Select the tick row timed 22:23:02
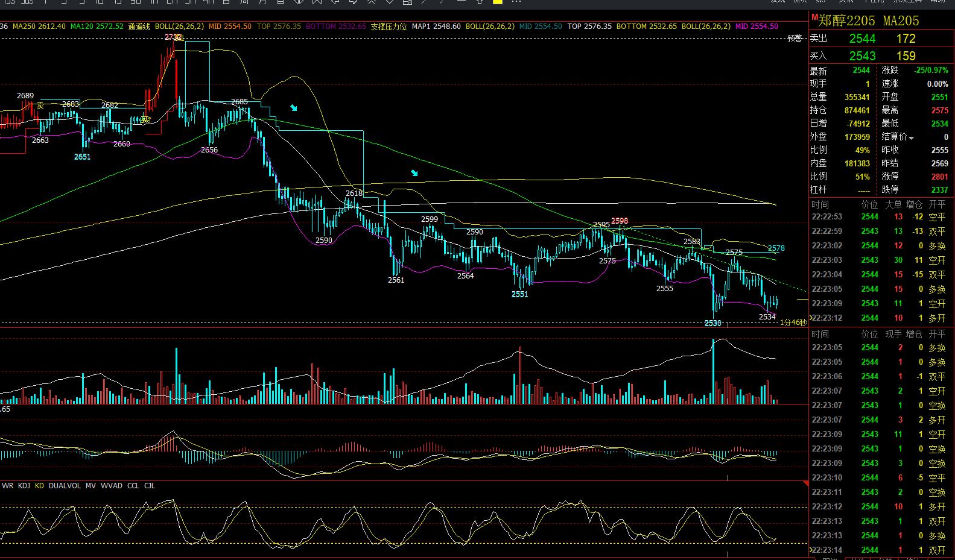Screen dimensions: 955x560 tap(881, 246)
